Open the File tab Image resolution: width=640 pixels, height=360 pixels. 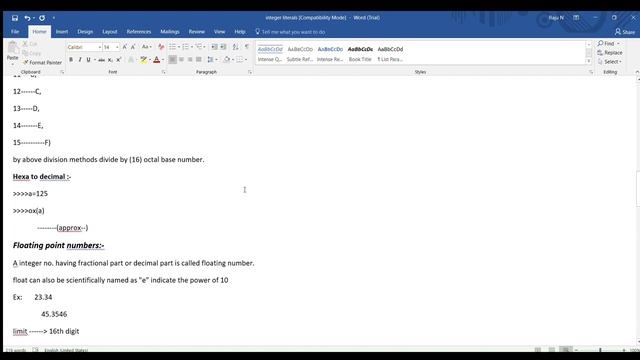[x=15, y=32]
